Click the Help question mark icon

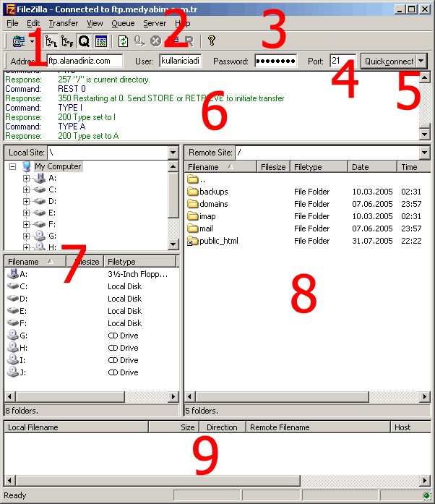pos(211,41)
